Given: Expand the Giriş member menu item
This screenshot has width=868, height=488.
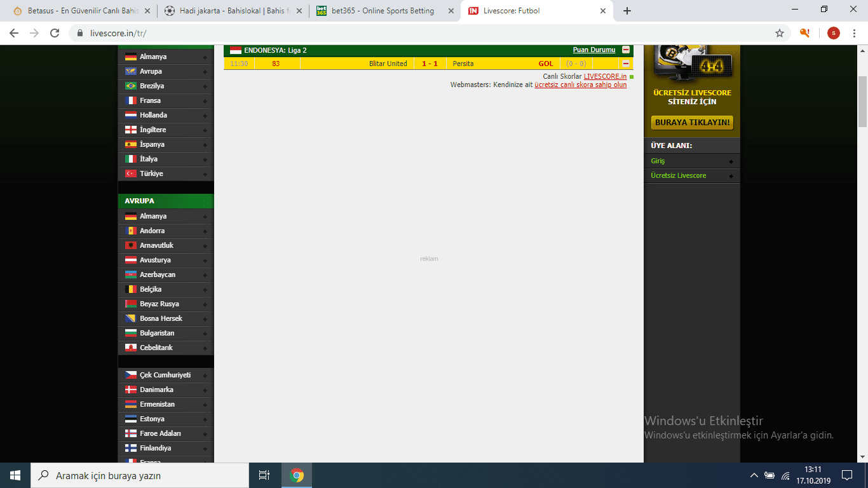Looking at the screenshot, I should tap(692, 161).
